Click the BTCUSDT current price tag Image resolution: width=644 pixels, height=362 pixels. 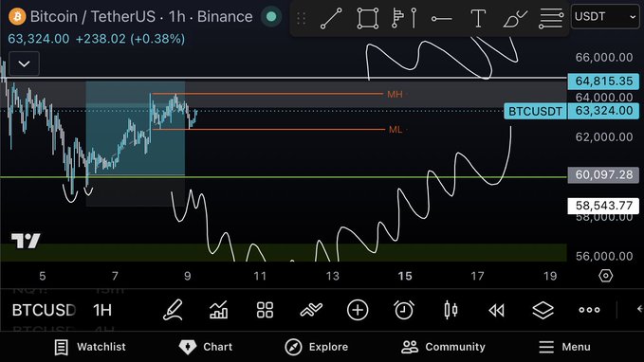tap(535, 111)
